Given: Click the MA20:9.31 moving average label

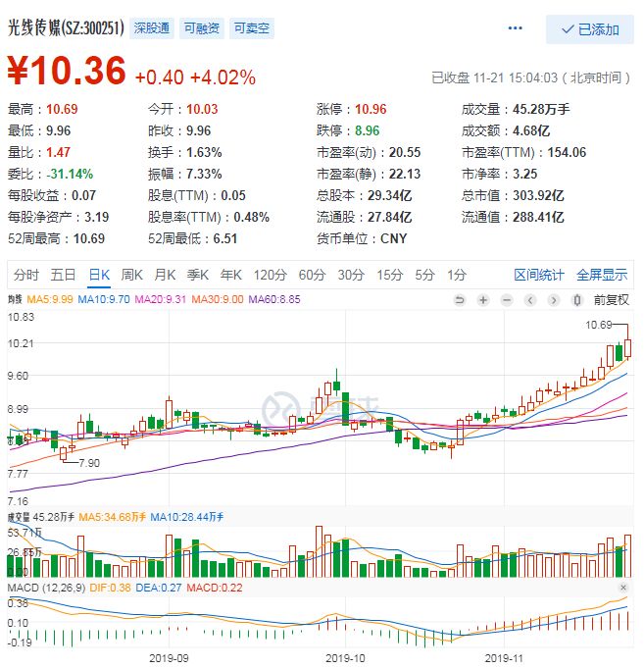Looking at the screenshot, I should pyautogui.click(x=161, y=299).
